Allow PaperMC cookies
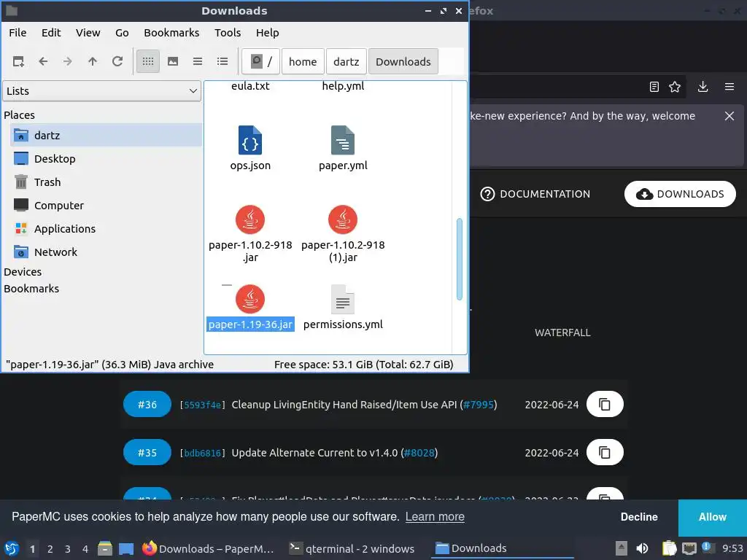The width and height of the screenshot is (747, 560). pos(712,517)
